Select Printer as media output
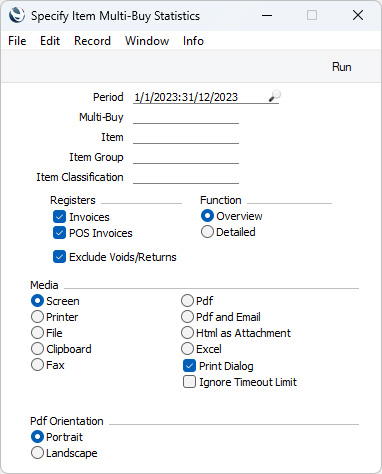Viewport: 382px width, 474px height. coord(37,317)
